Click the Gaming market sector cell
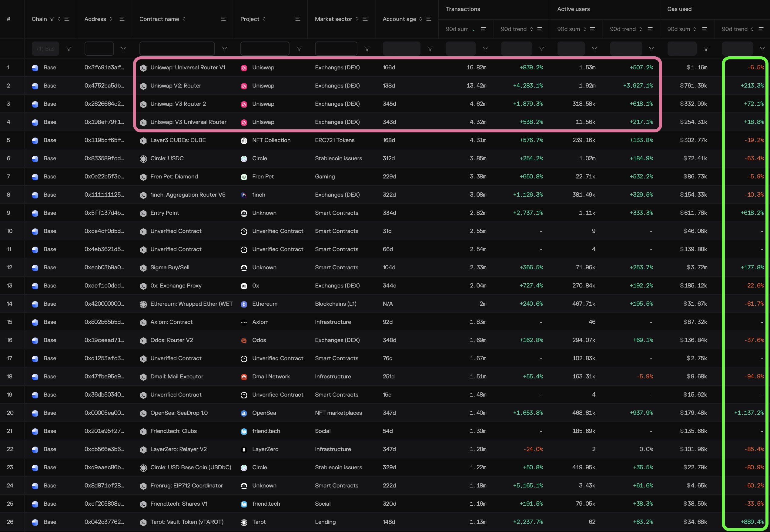770x532 pixels. 325,177
